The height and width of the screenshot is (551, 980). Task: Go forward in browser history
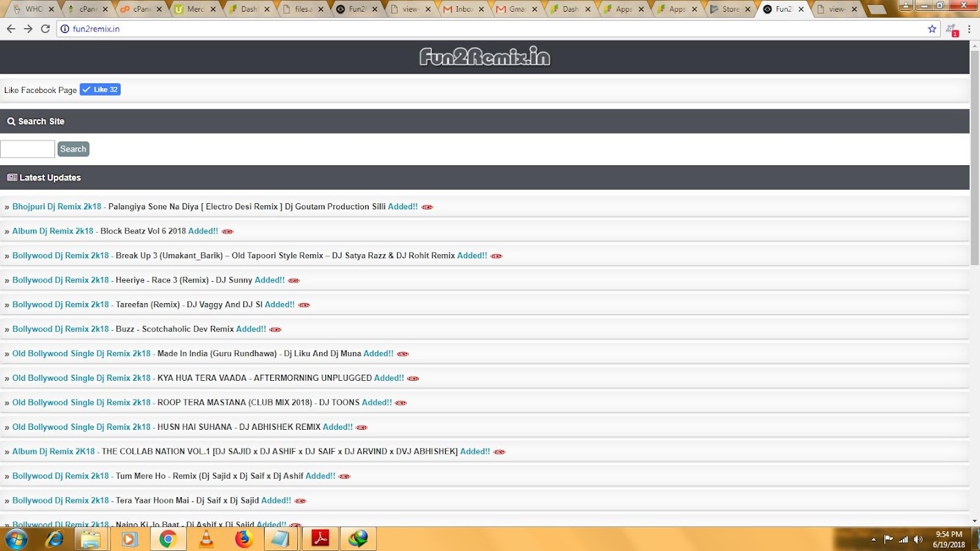tap(28, 29)
